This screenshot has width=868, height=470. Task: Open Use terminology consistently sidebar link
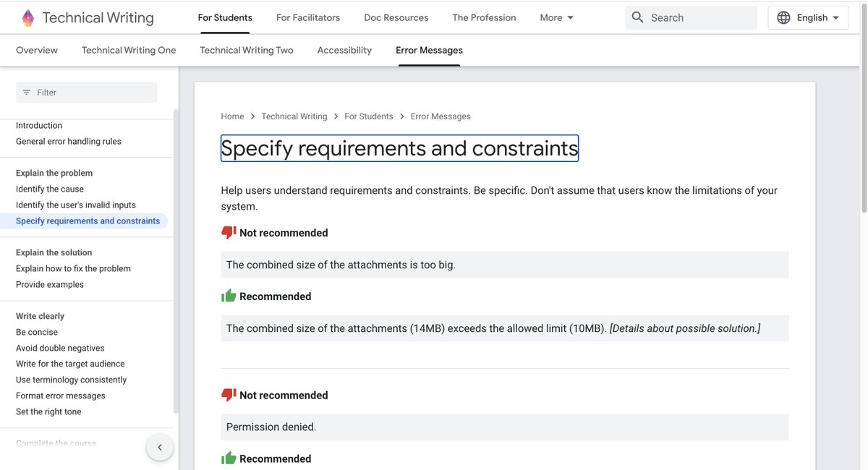pyautogui.click(x=72, y=380)
